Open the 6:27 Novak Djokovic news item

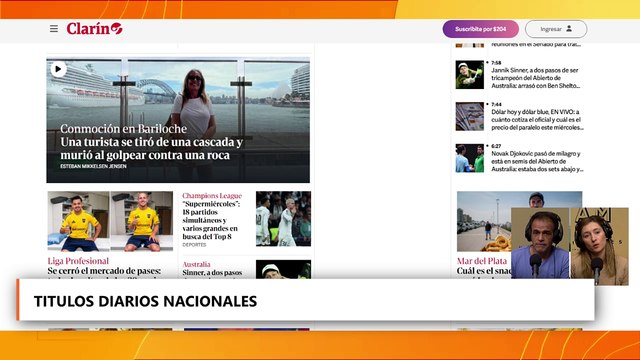[x=537, y=161]
